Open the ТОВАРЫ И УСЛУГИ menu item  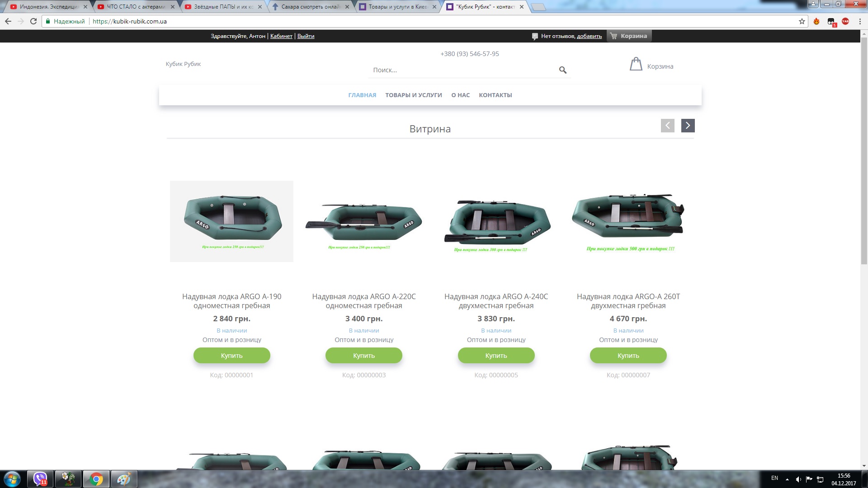[x=414, y=95]
